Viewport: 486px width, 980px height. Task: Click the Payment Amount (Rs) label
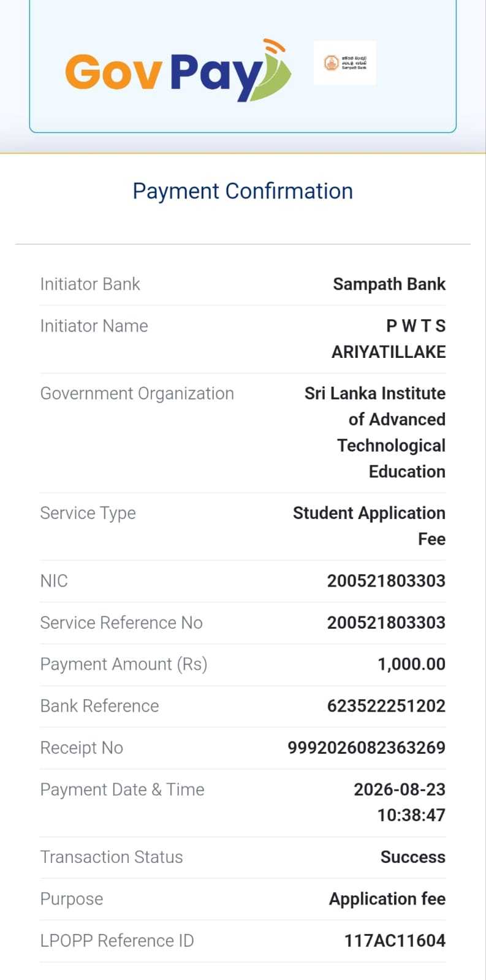(x=124, y=664)
